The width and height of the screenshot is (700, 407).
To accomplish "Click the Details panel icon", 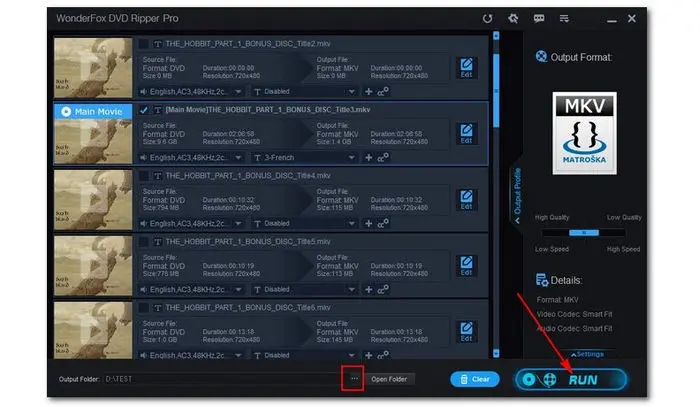I will (542, 280).
